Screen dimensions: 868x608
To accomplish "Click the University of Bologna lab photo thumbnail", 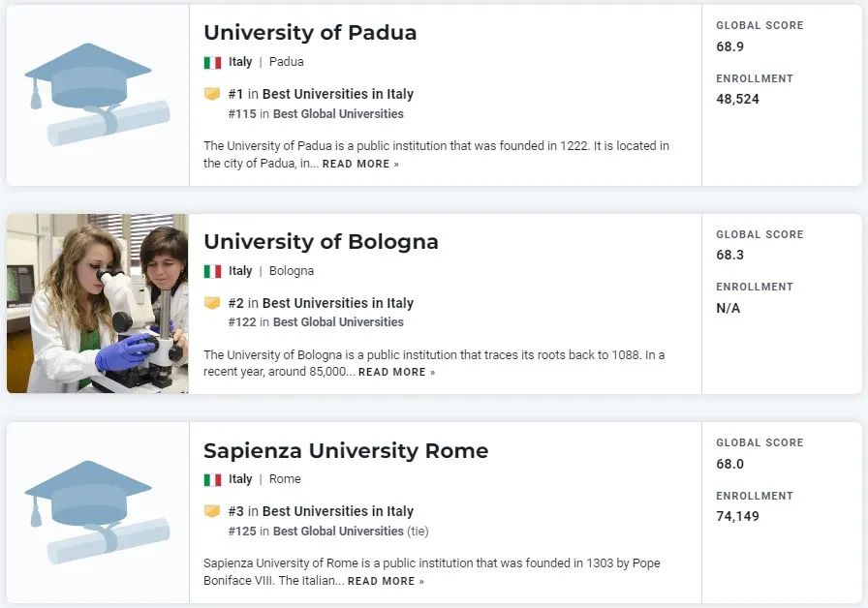I will [x=97, y=304].
